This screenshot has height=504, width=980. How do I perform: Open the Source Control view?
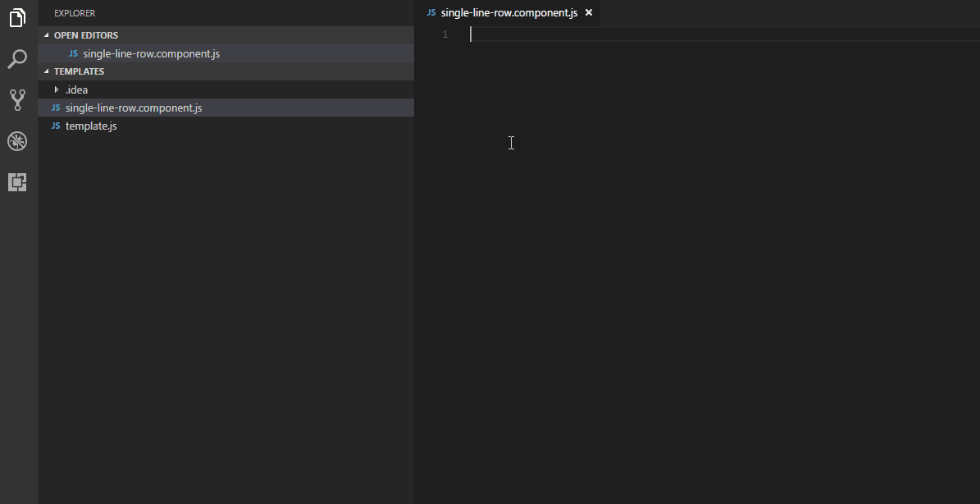pos(17,100)
